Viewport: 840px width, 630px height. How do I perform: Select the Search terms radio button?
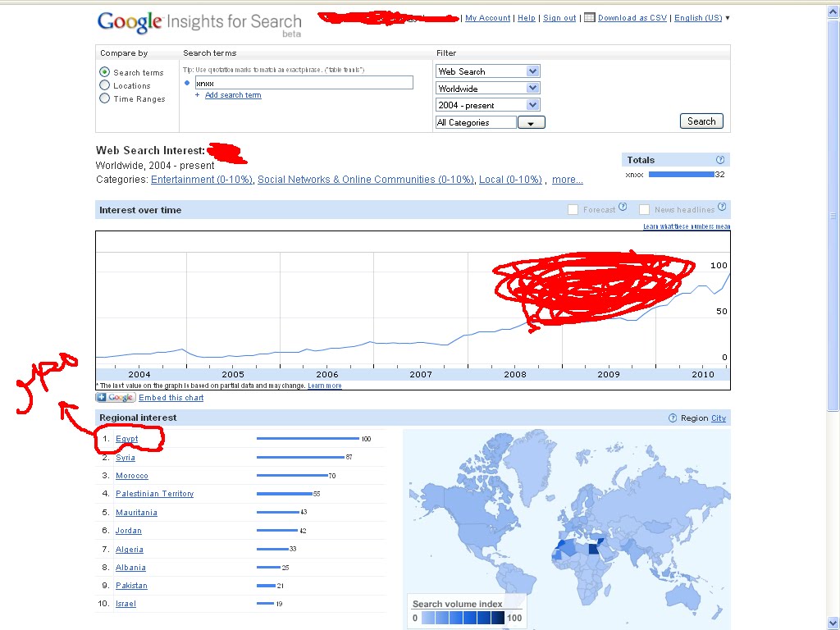[104, 72]
